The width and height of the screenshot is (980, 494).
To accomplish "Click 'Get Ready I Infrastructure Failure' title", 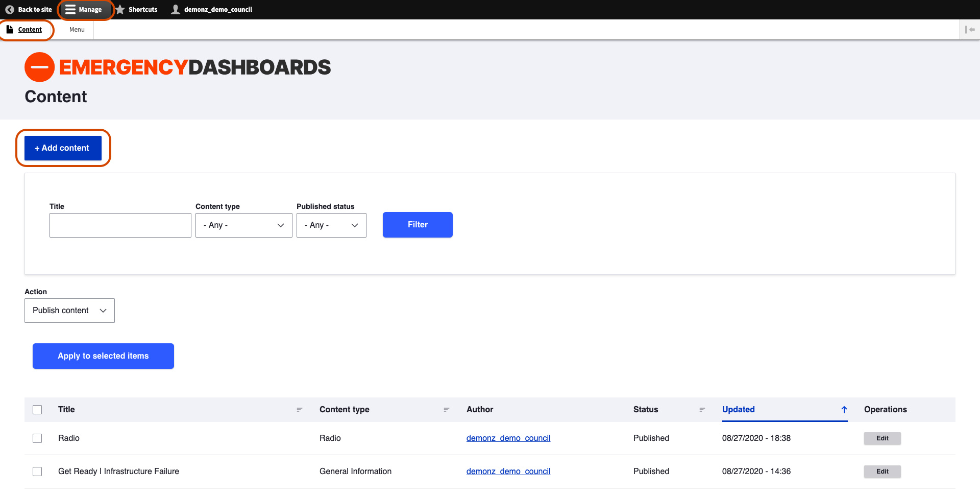I will pos(118,472).
